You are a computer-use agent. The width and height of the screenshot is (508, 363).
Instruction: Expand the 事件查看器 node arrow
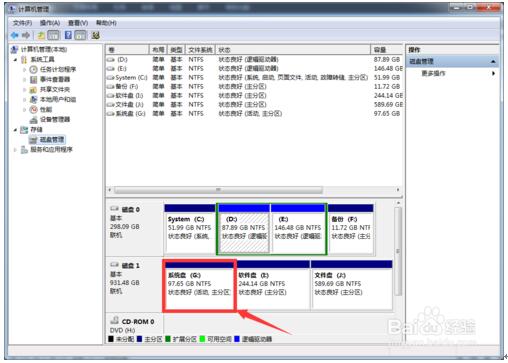pos(25,80)
